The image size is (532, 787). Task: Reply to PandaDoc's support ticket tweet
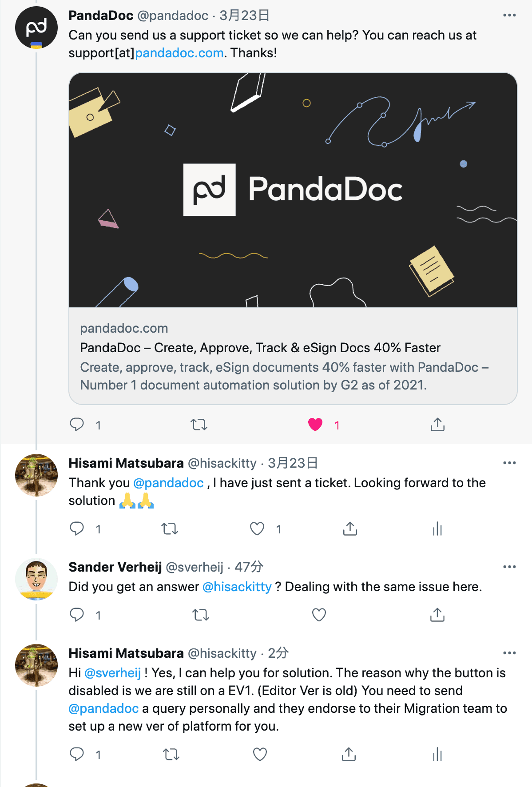(x=77, y=425)
